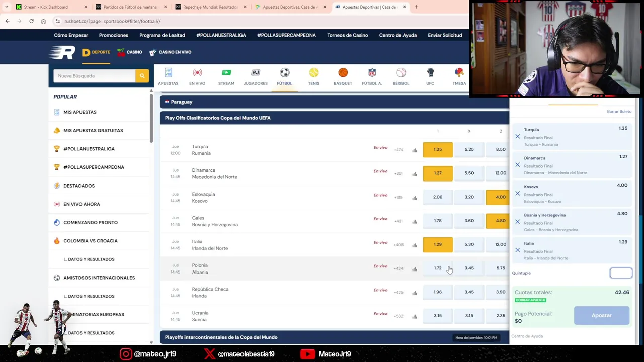
Task: Open Stream - Kick Dashboard browser tab
Action: click(50, 7)
